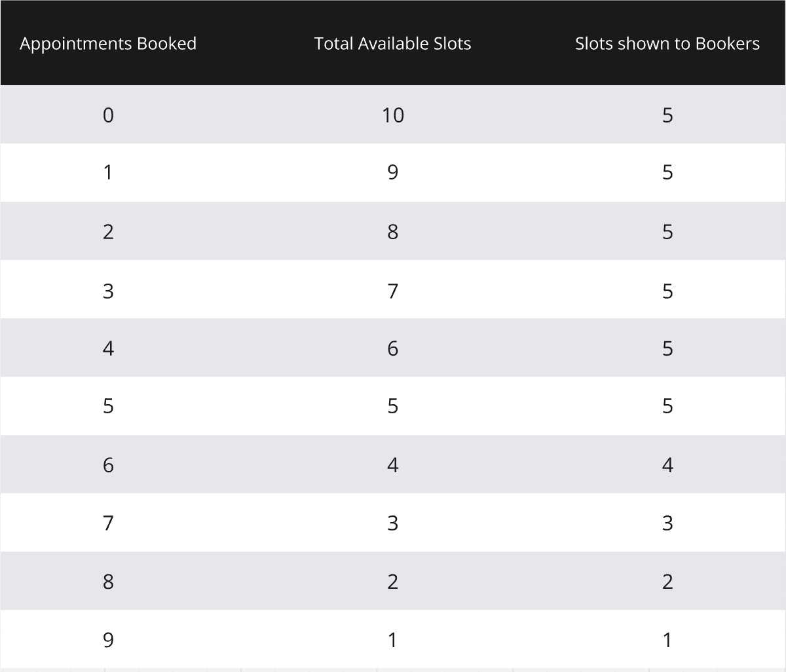The height and width of the screenshot is (672, 786).
Task: Select the Total Available Slots cell showing 10
Action: pyautogui.click(x=392, y=115)
